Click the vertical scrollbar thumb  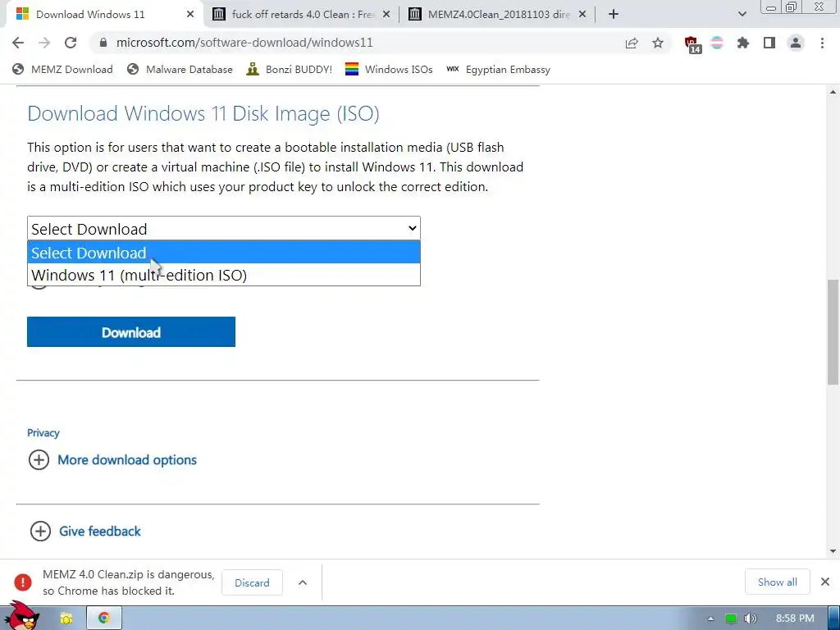tap(833, 332)
